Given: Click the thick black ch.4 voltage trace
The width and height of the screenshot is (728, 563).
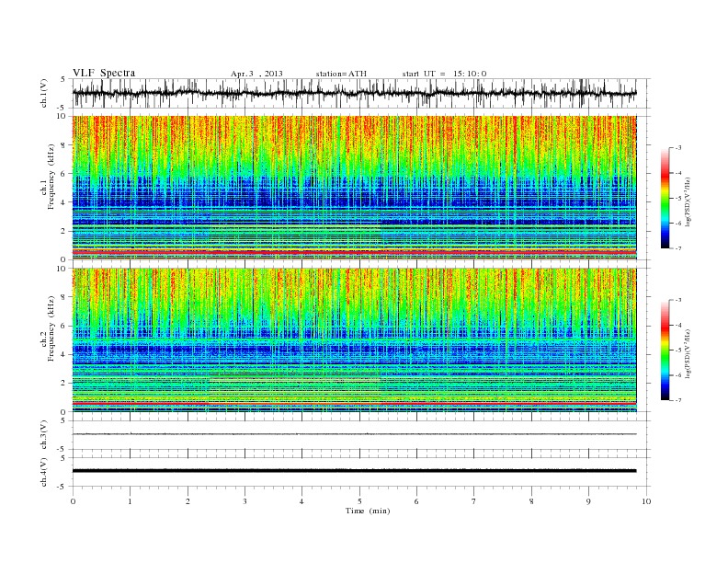Looking at the screenshot, I should [x=355, y=471].
